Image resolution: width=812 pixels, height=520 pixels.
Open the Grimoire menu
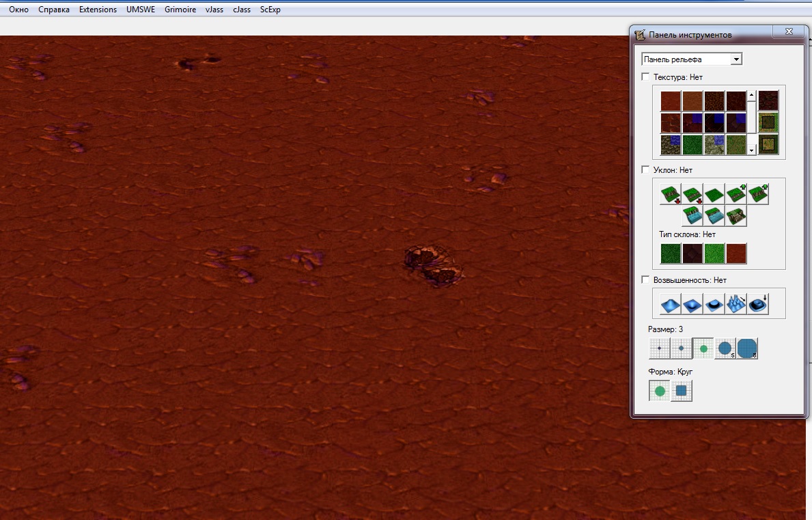(x=180, y=10)
